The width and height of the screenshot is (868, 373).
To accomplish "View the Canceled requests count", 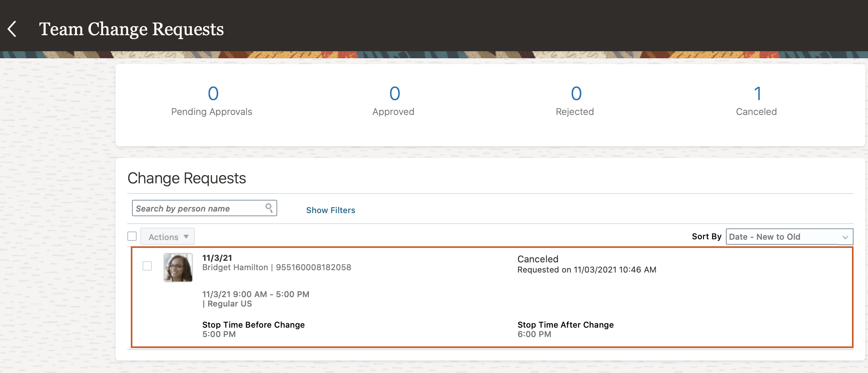I will click(757, 94).
